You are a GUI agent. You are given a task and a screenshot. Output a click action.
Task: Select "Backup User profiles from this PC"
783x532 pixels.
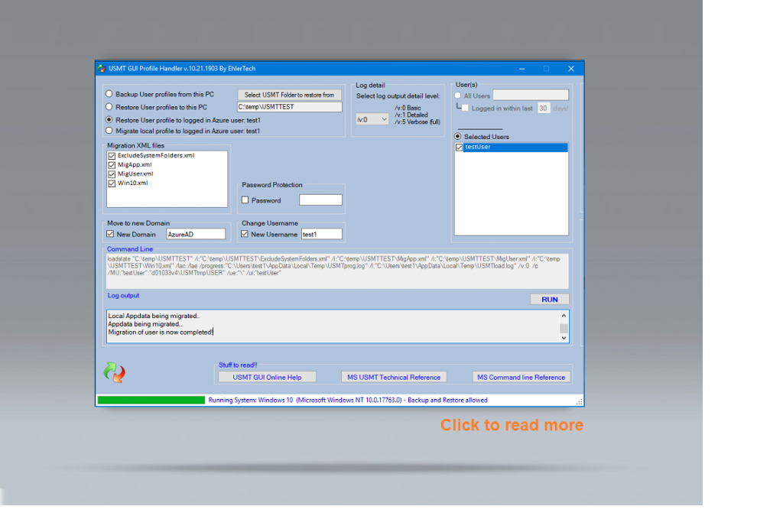[x=109, y=93]
